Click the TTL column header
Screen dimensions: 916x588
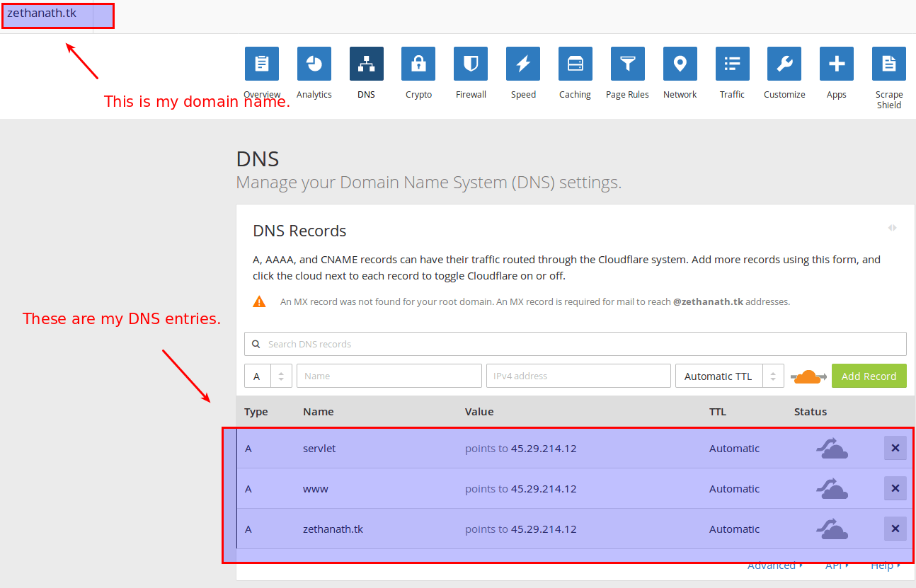[x=718, y=412]
